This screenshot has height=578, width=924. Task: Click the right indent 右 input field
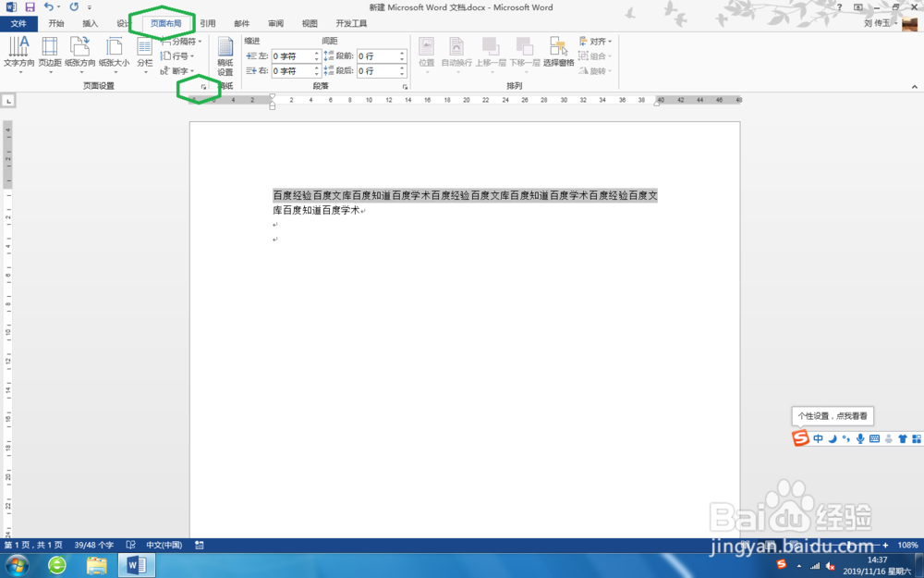(292, 71)
